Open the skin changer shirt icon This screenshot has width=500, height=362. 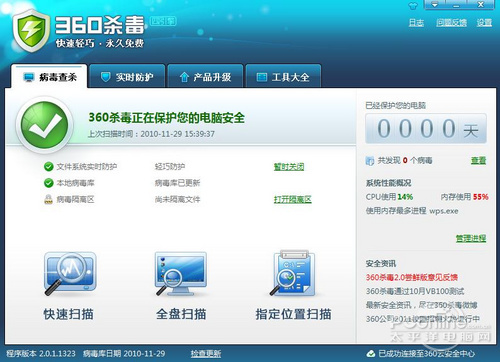pos(413,6)
